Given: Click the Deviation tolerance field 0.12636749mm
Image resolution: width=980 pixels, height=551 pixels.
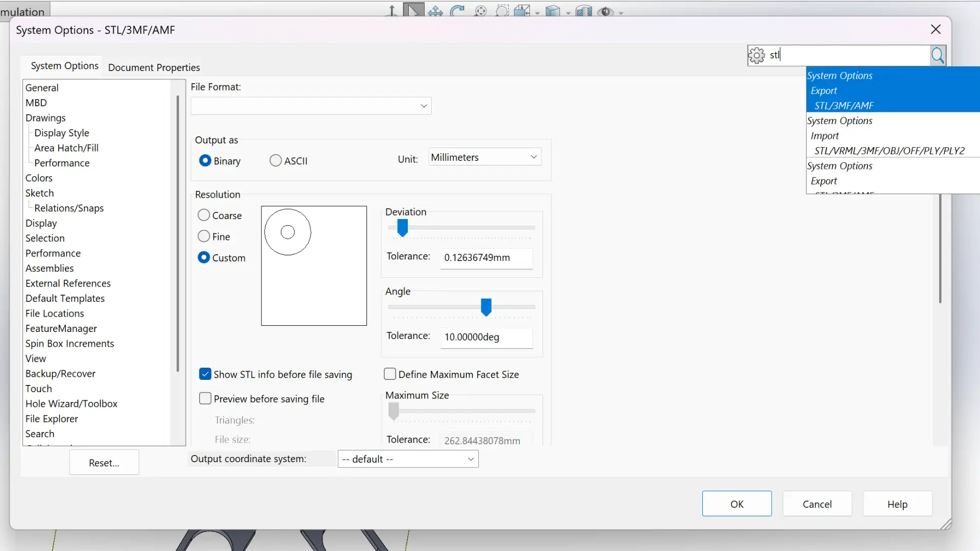Looking at the screenshot, I should click(486, 258).
